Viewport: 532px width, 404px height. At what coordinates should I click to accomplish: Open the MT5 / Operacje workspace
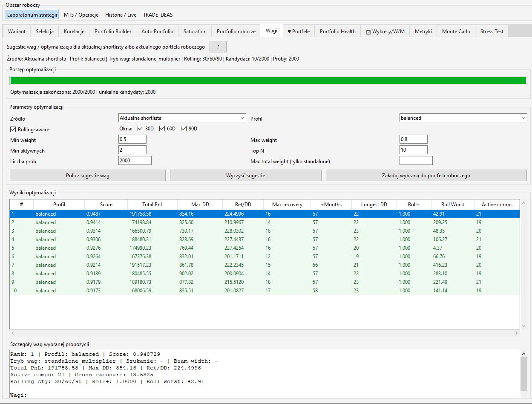tap(81, 15)
